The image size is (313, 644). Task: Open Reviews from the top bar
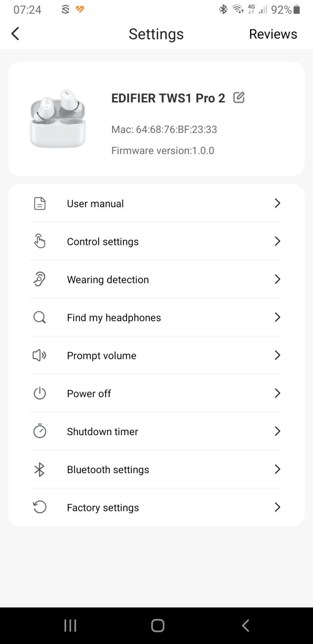click(x=273, y=34)
